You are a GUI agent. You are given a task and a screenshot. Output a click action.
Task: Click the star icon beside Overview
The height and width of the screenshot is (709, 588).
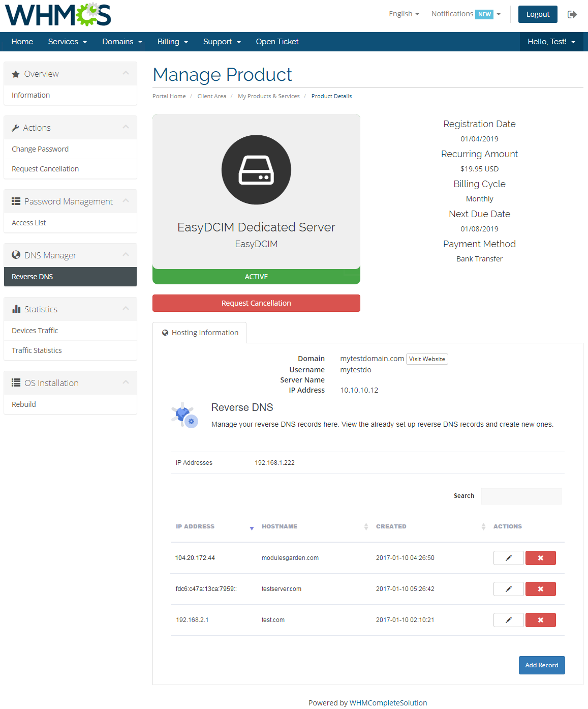coord(16,73)
